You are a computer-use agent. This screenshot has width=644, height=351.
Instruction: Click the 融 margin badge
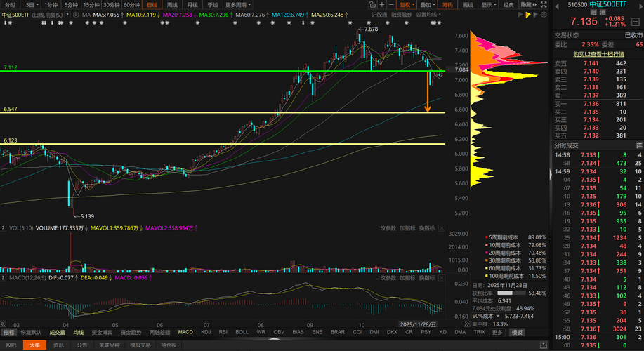[593, 13]
